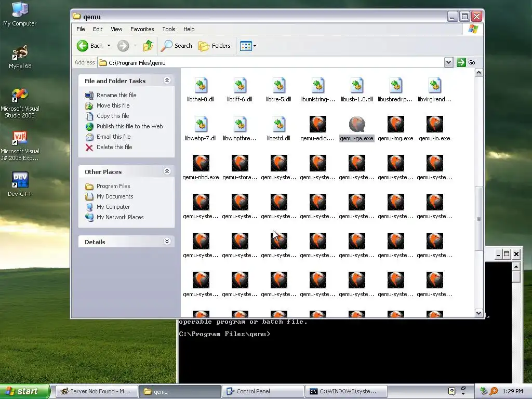Click Copy this file link
The image size is (532, 399).
click(x=113, y=116)
